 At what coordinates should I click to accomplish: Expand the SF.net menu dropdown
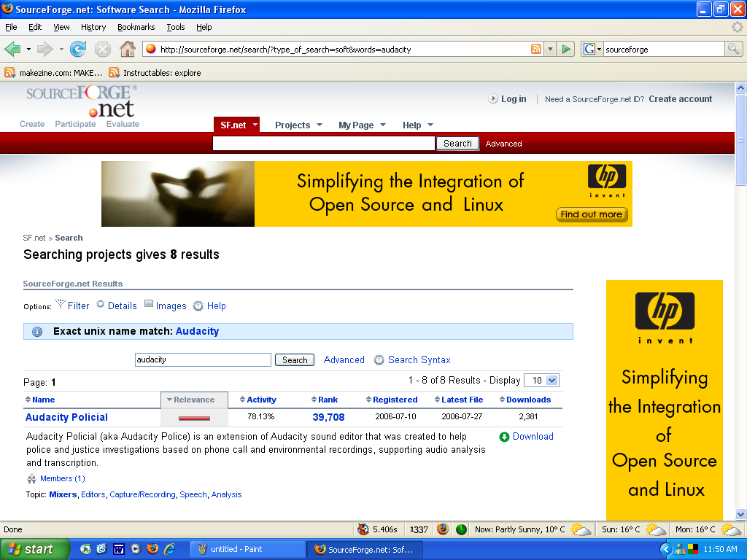[x=255, y=125]
